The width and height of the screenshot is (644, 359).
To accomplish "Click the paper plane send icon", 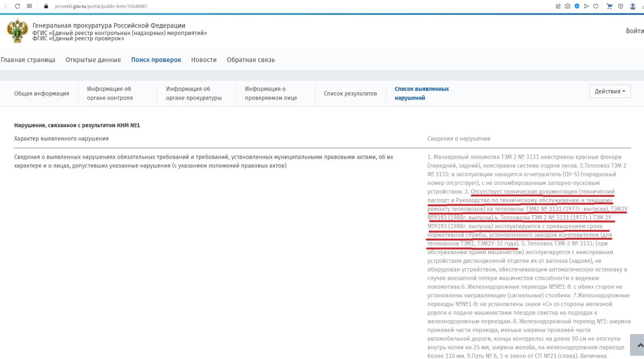I will pos(586,6).
